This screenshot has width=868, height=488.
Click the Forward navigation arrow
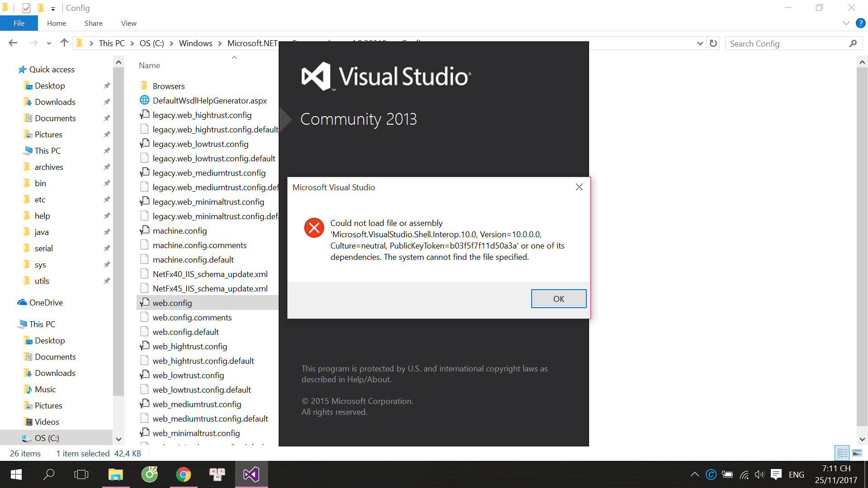tap(33, 43)
